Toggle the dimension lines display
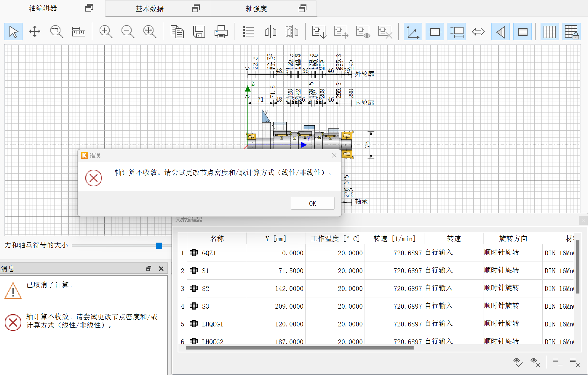 click(x=456, y=32)
